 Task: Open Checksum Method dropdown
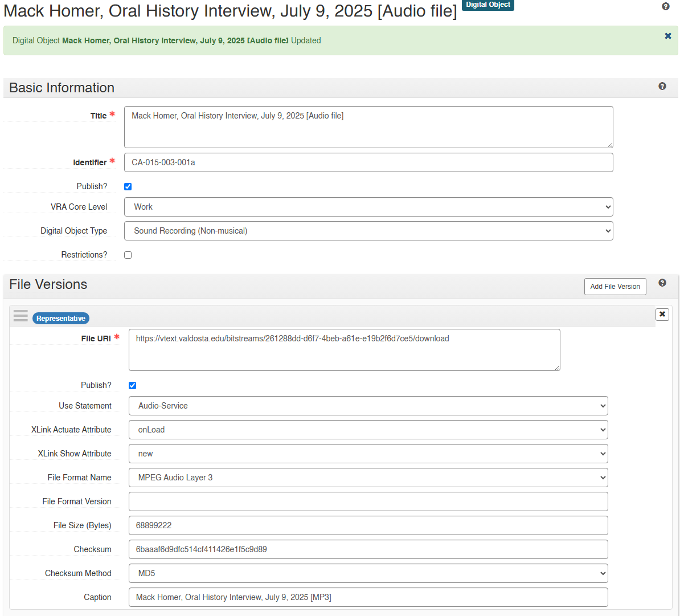tap(368, 573)
